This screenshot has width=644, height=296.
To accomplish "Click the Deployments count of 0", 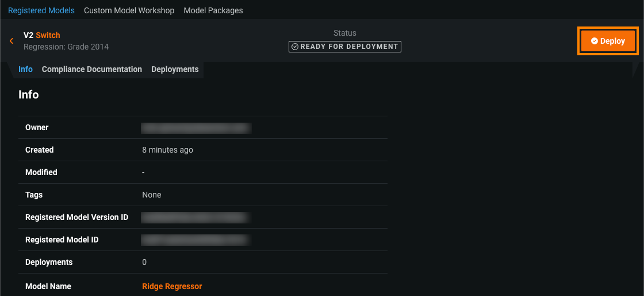I will (x=144, y=262).
